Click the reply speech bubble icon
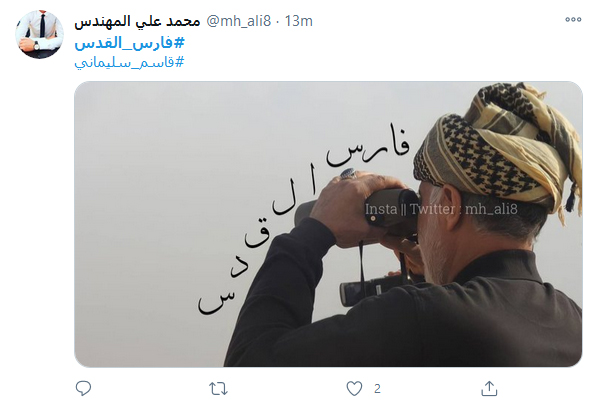The width and height of the screenshot is (596, 406). click(83, 389)
